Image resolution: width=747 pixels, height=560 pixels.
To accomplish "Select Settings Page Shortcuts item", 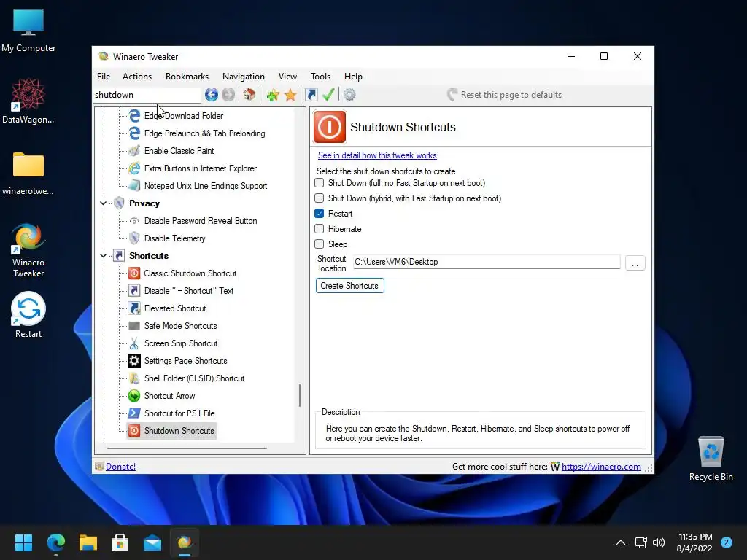I will pyautogui.click(x=185, y=361).
